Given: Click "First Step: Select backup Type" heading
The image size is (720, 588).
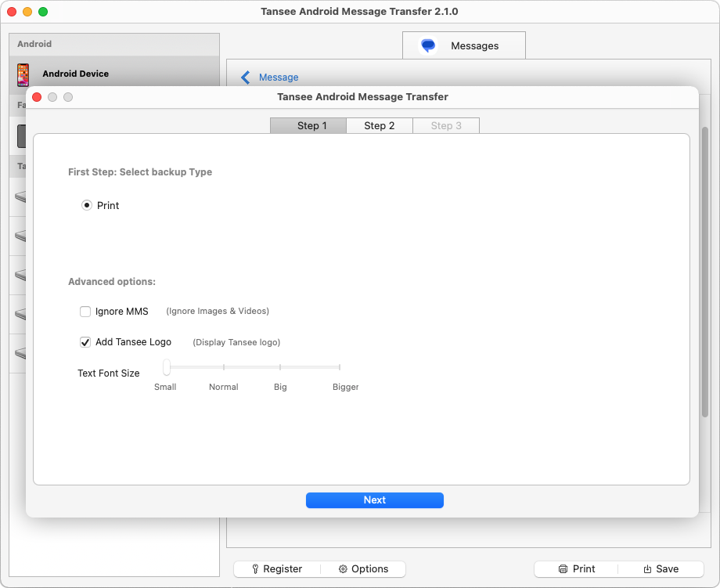Looking at the screenshot, I should coord(140,171).
